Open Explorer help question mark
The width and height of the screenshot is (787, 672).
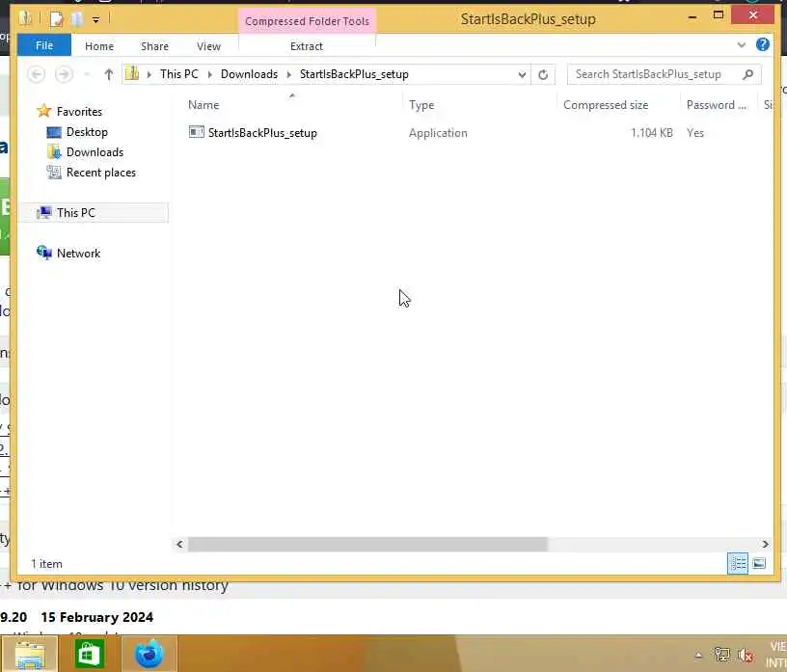coord(762,44)
